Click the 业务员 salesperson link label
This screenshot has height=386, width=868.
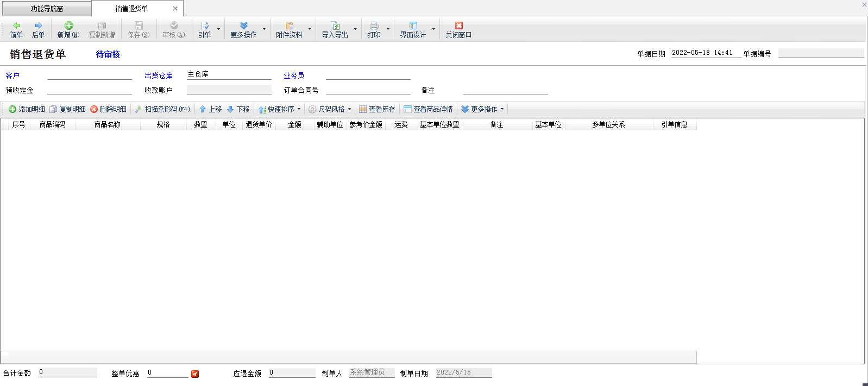click(x=294, y=75)
